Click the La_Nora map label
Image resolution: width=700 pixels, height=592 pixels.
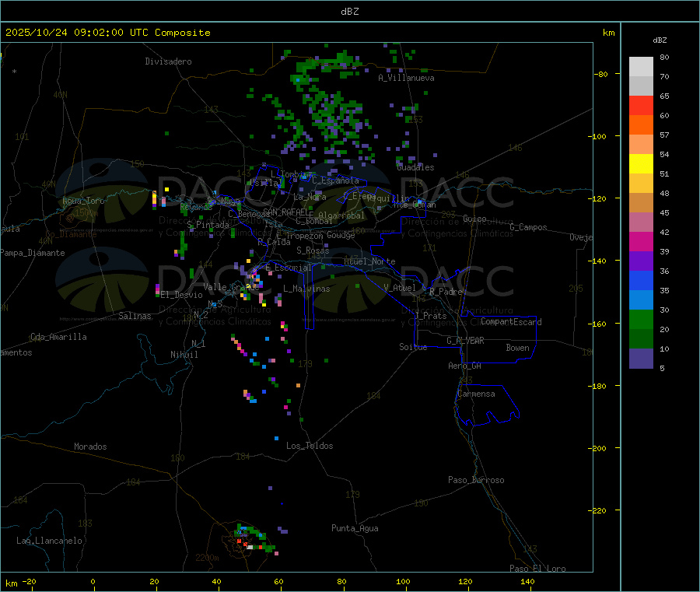pyautogui.click(x=310, y=197)
